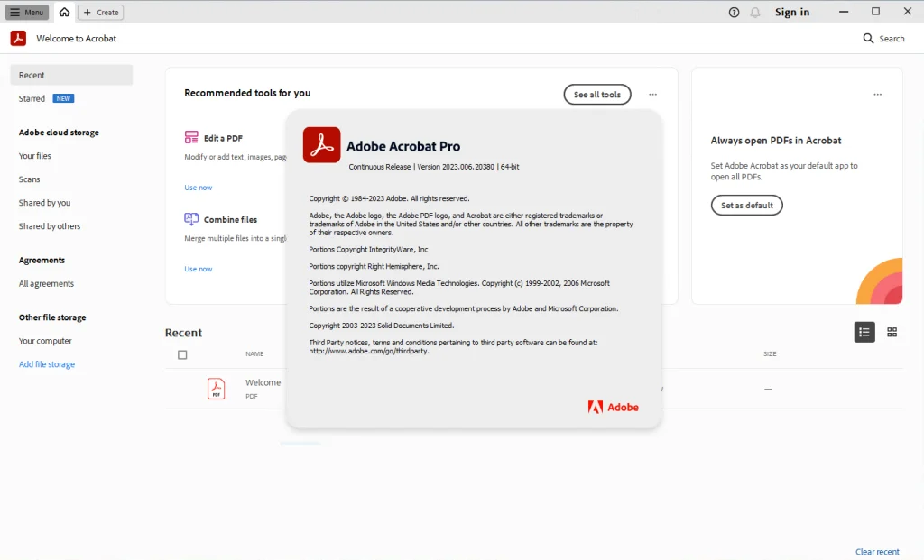Click Use now under Combine files
This screenshot has height=560, width=924.
coord(198,269)
